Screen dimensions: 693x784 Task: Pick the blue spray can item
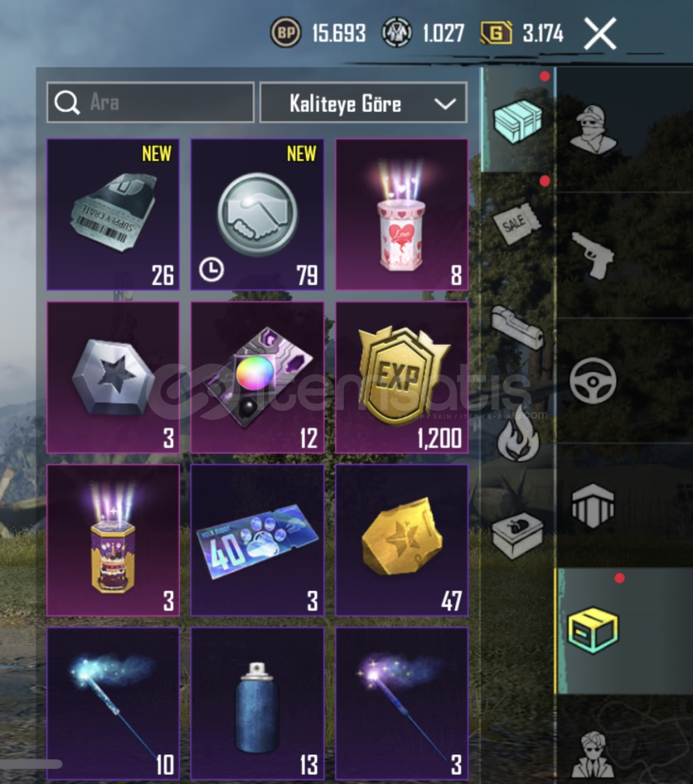(x=258, y=703)
